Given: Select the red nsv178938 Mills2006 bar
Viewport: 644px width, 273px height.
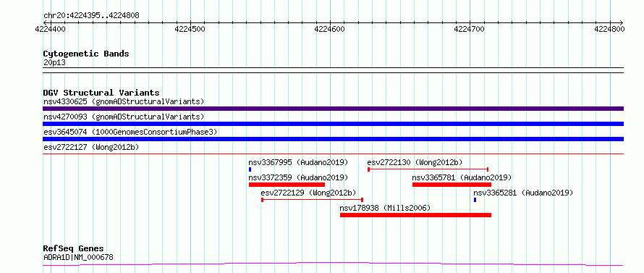Looking at the screenshot, I should tap(415, 215).
